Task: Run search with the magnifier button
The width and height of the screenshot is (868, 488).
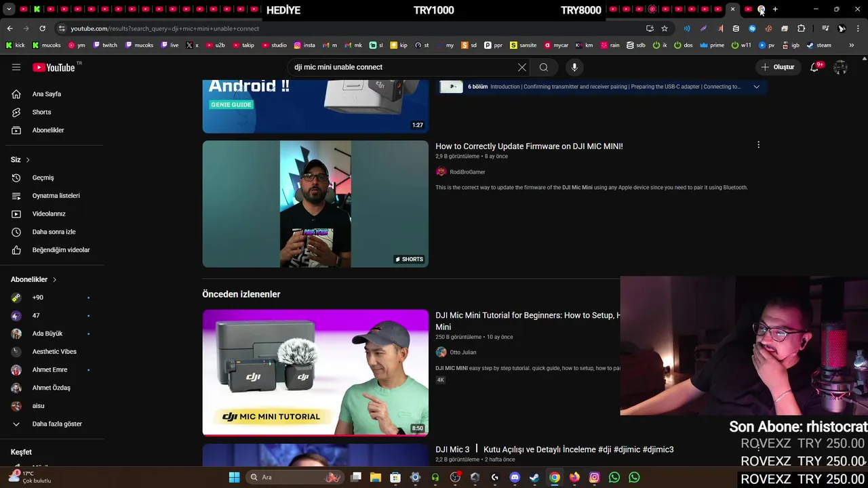Action: tap(544, 67)
